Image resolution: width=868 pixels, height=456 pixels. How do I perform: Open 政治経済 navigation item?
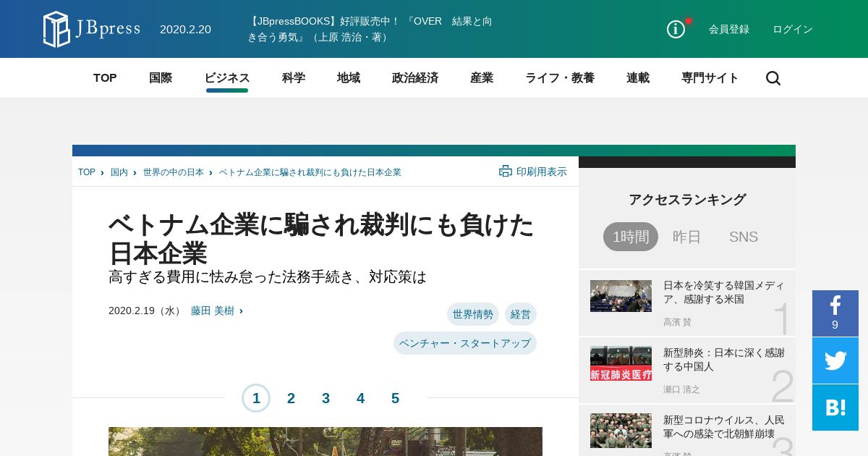click(415, 78)
